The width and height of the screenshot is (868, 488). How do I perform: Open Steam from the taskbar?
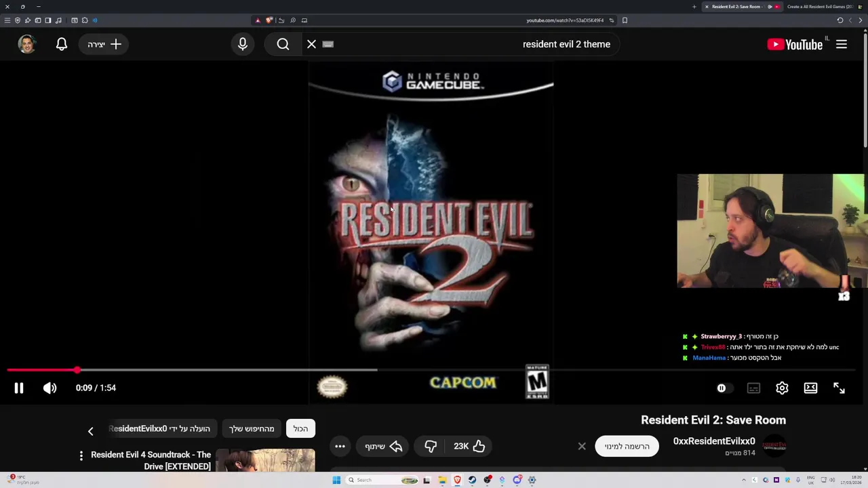[472, 480]
